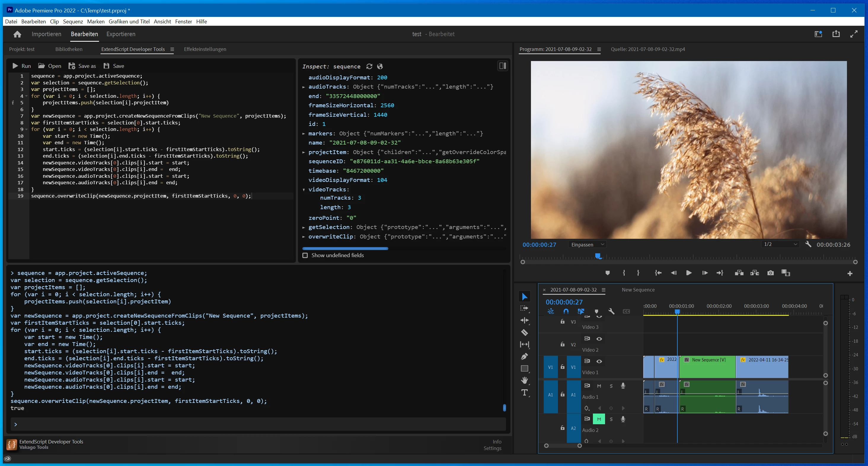Expand the audioTracks object entry

[x=304, y=87]
